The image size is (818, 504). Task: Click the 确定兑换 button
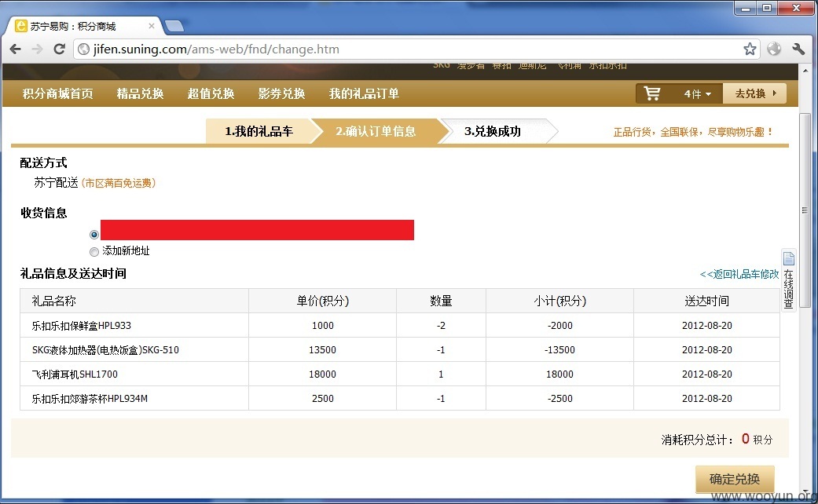(x=735, y=479)
